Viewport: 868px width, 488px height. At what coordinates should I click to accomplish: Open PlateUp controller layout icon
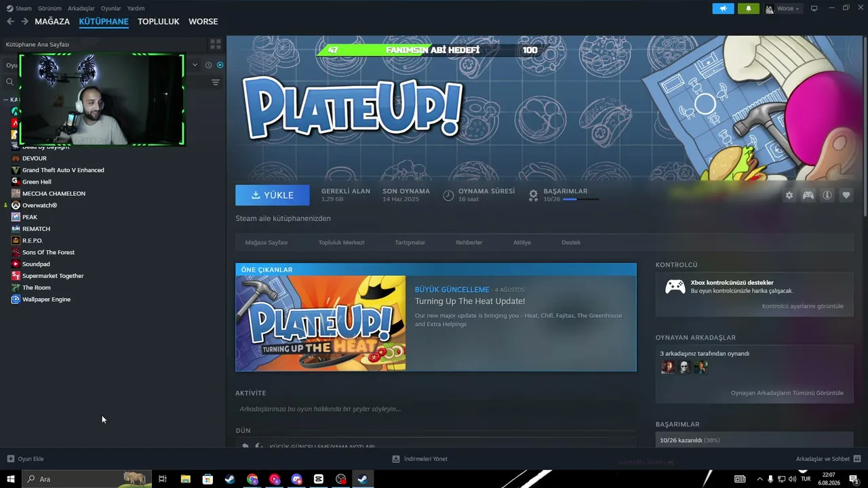click(808, 195)
